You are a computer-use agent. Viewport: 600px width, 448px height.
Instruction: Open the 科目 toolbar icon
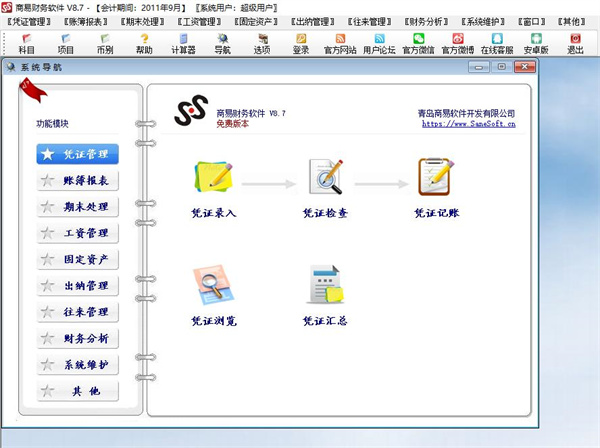[x=26, y=44]
